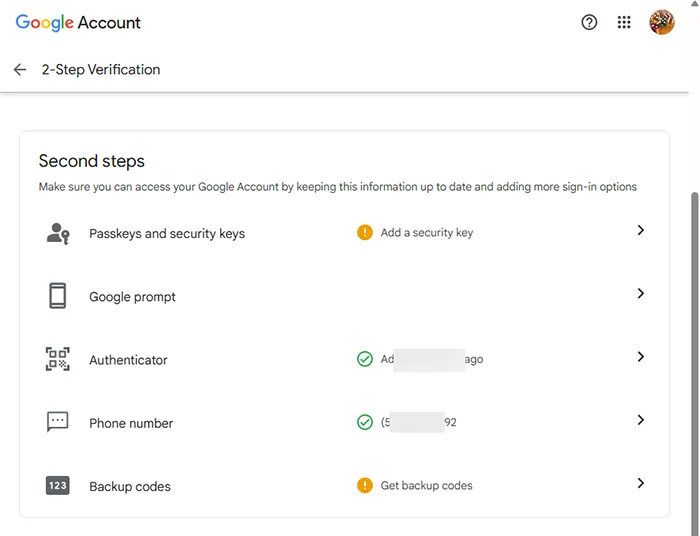The image size is (700, 536).
Task: Click the Google Account logo
Action: [78, 22]
